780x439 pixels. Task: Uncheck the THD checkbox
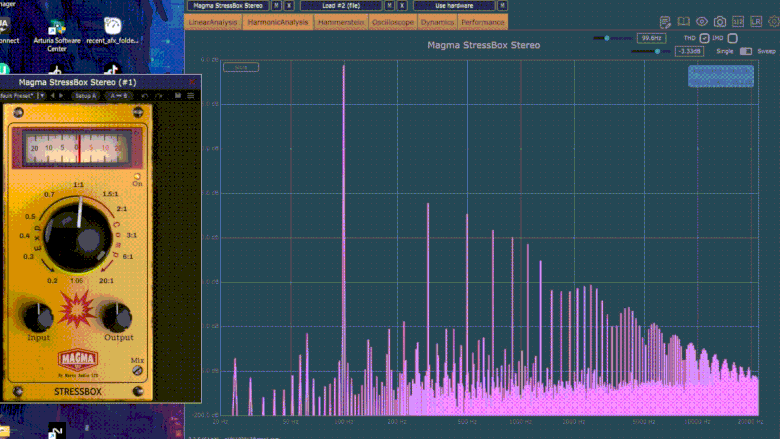704,38
